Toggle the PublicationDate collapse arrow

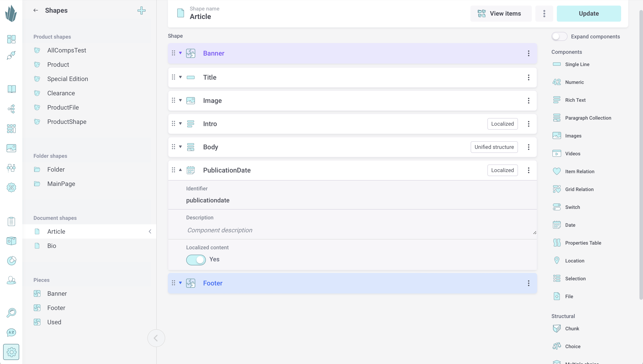[x=180, y=170]
